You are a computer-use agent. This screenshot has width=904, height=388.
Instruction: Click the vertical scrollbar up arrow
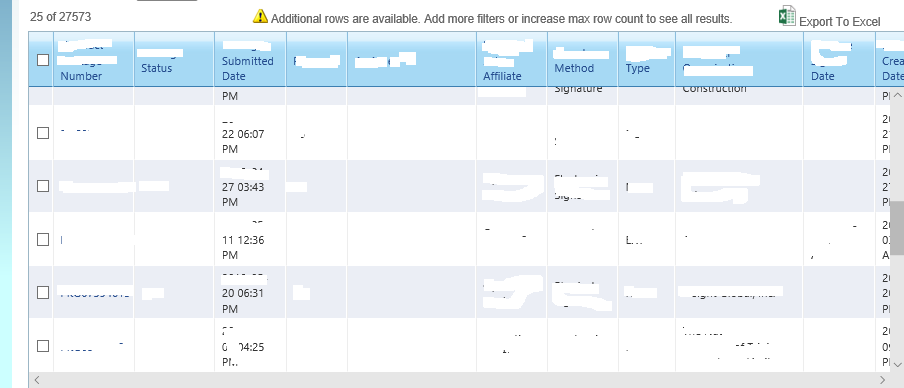[x=898, y=95]
